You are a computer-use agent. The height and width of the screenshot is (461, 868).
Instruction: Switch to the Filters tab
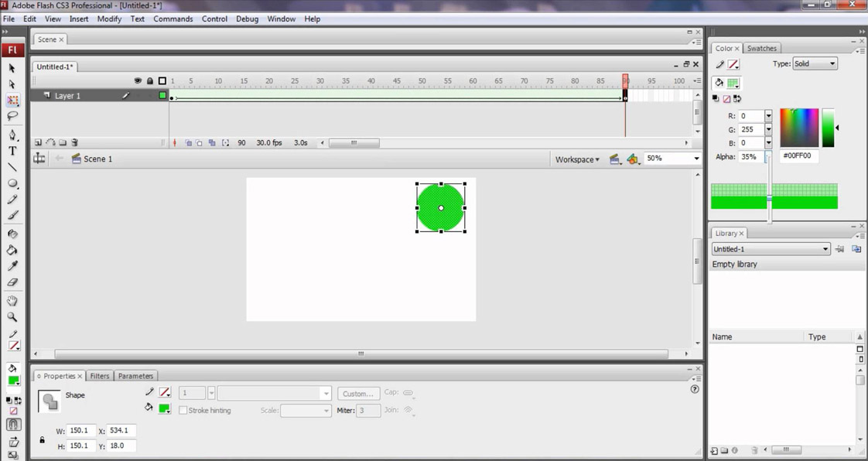pos(100,376)
